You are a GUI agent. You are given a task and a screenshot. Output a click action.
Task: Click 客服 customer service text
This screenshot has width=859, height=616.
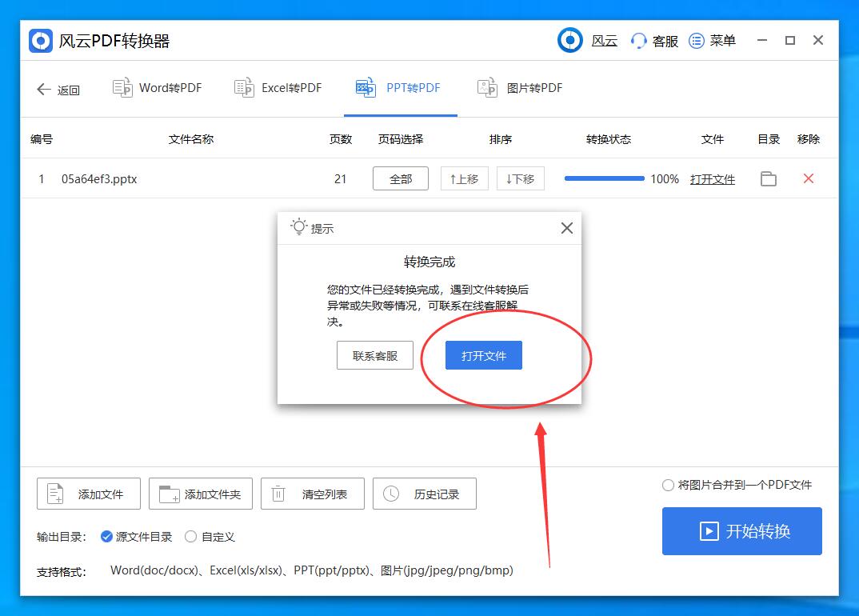click(665, 41)
